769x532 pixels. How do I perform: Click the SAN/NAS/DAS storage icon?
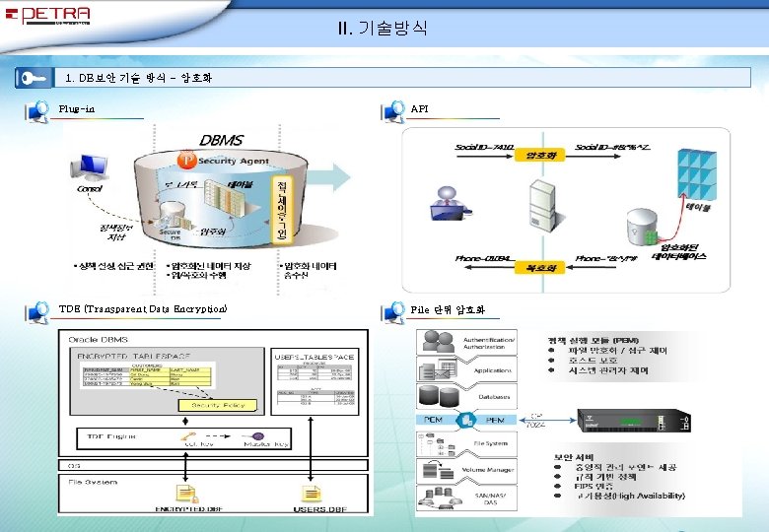click(440, 498)
